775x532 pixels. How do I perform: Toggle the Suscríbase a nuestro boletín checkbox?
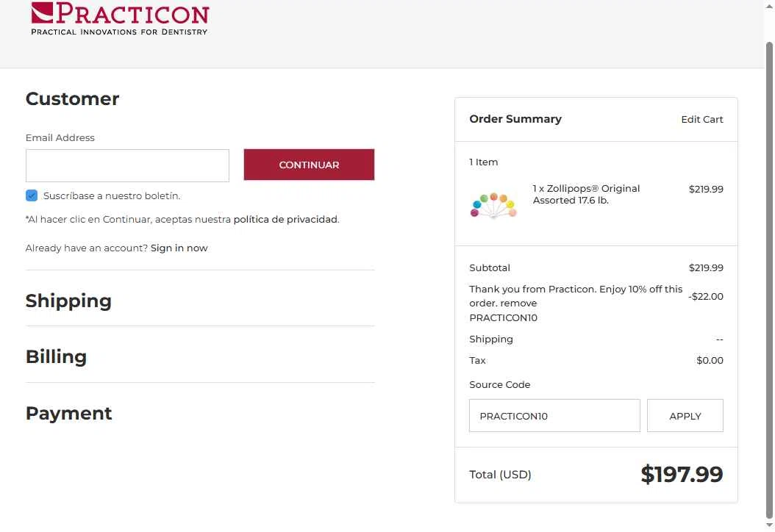point(32,195)
